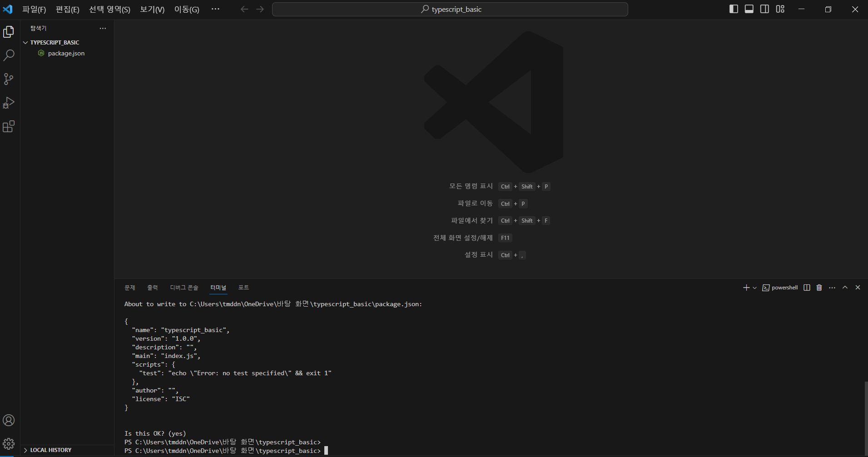Image resolution: width=868 pixels, height=457 pixels.
Task: Click the VS Code logo icon in title bar
Action: click(8, 9)
